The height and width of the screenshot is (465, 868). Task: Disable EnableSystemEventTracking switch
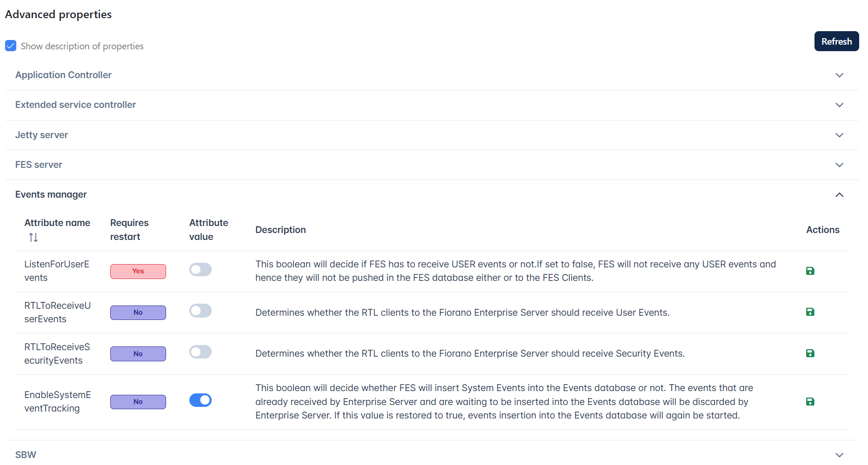point(200,400)
